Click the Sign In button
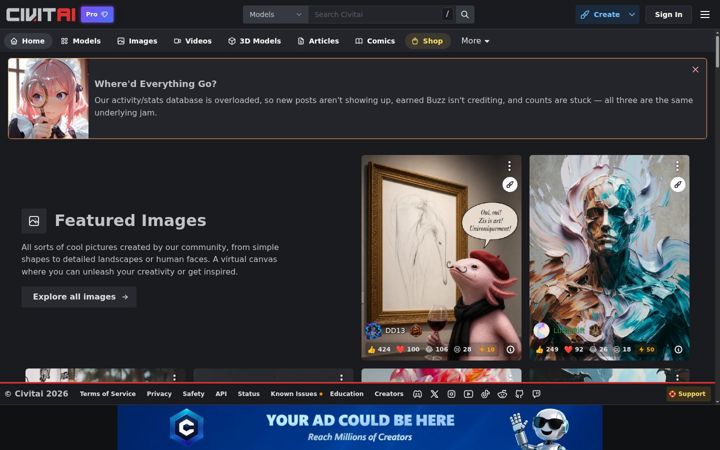720x450 pixels. tap(668, 15)
